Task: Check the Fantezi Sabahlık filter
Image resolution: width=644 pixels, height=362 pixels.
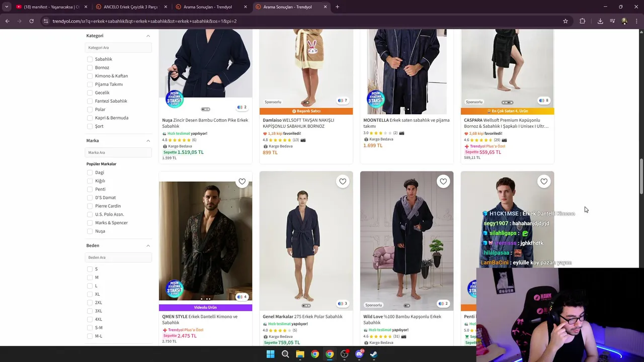Action: pos(90,101)
